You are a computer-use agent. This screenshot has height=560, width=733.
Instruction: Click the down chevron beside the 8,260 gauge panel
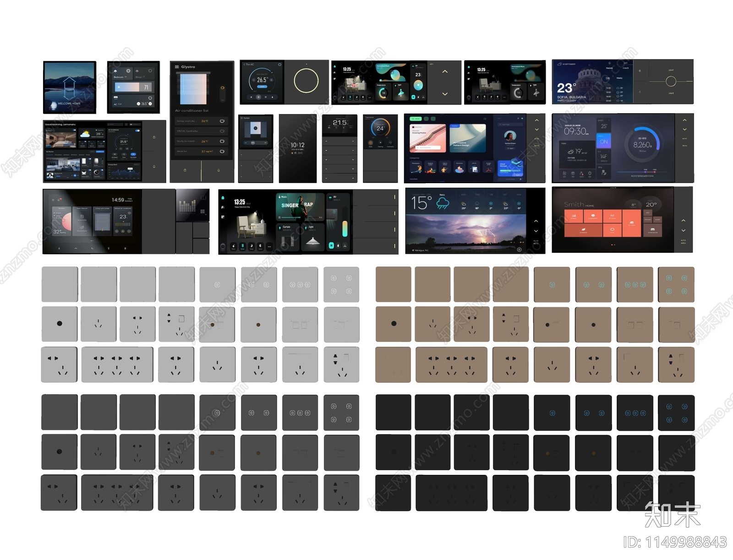coord(684,130)
